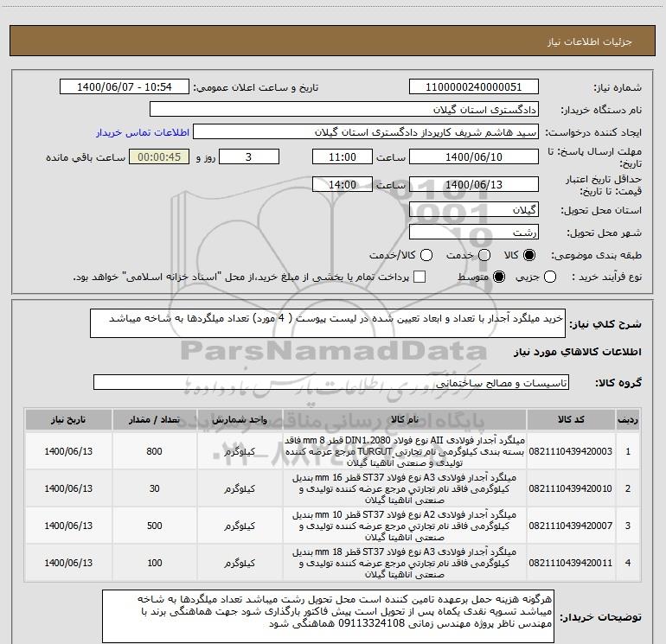The image size is (666, 644).
Task: Select the متوسط purchase type radio
Action: tap(499, 277)
